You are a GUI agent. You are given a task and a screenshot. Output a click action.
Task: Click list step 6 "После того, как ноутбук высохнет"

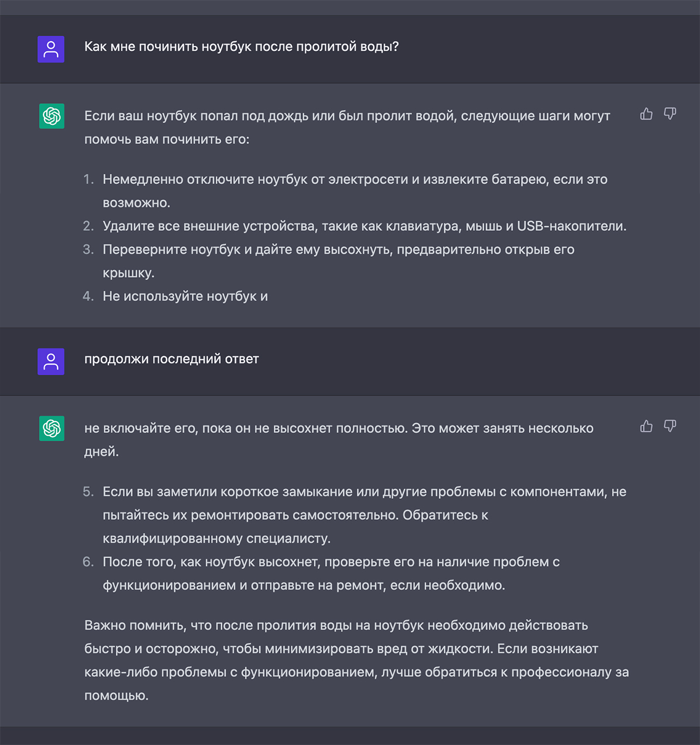[x=331, y=562]
